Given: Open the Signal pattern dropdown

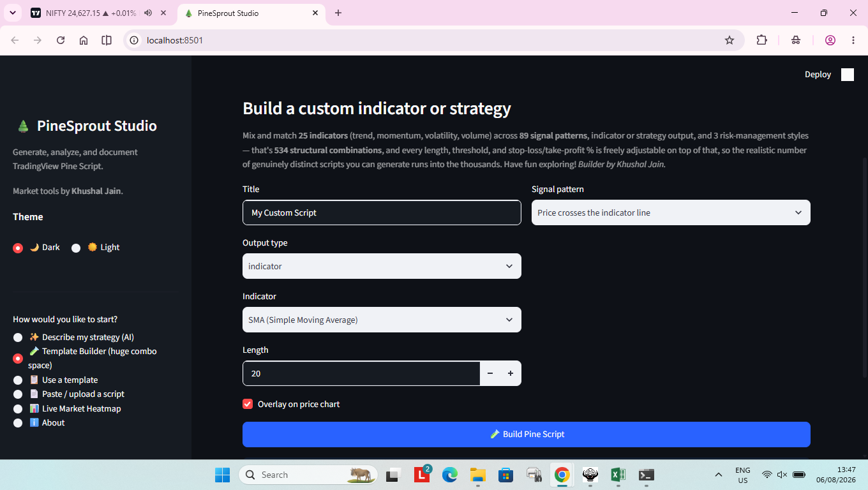Looking at the screenshot, I should pos(671,212).
